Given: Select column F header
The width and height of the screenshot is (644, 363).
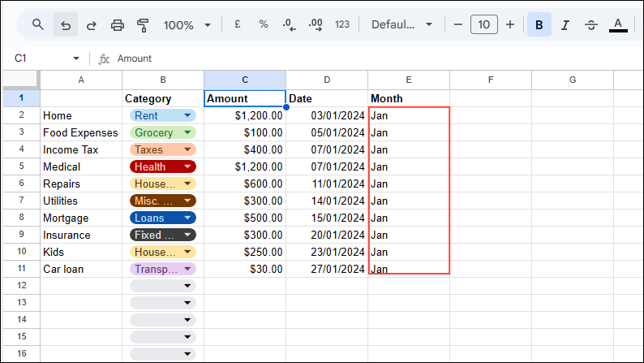Looking at the screenshot, I should (x=491, y=80).
